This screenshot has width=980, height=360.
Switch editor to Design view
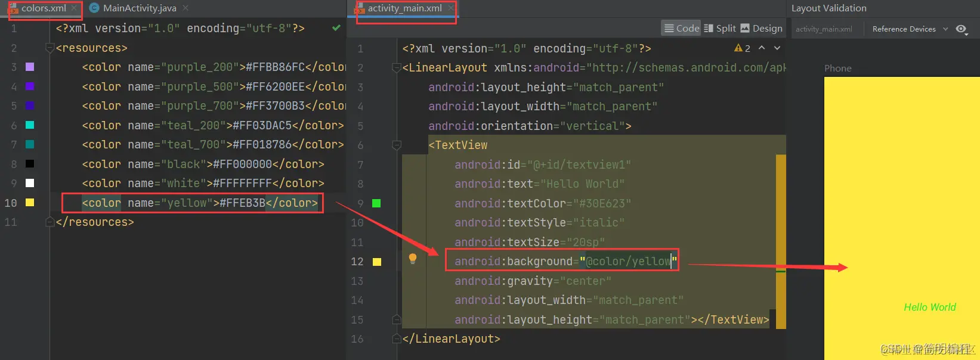[762, 28]
